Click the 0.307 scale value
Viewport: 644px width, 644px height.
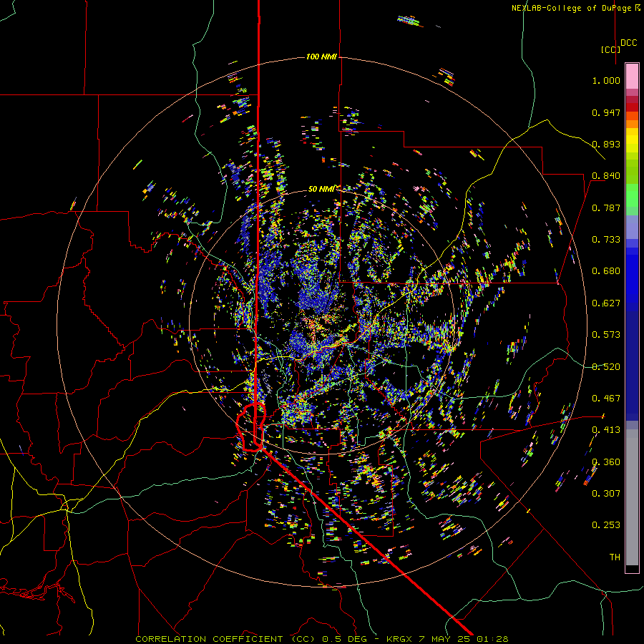click(x=606, y=493)
